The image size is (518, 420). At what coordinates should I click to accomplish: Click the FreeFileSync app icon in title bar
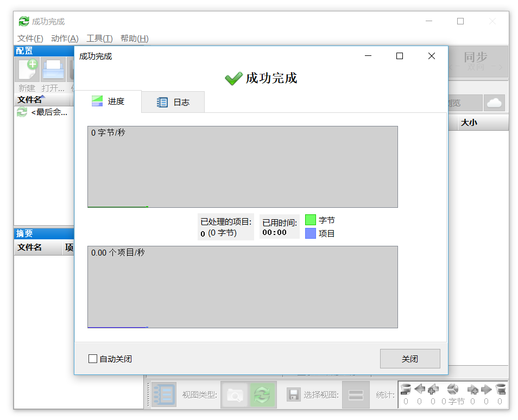click(24, 22)
